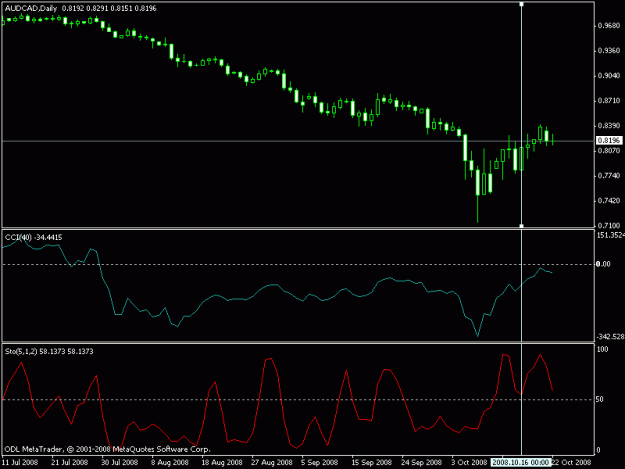
Task: Click the end of the teal CCI line
Action: tap(552, 273)
